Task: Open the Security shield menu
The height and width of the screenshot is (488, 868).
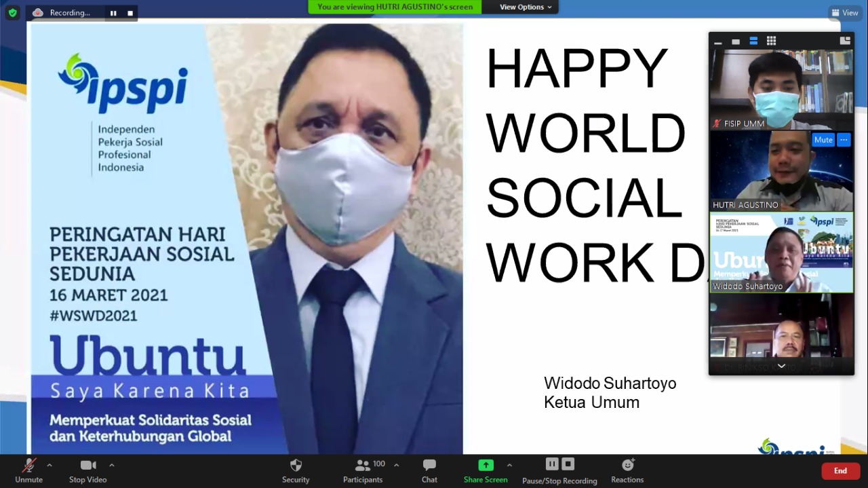Action: pyautogui.click(x=296, y=470)
